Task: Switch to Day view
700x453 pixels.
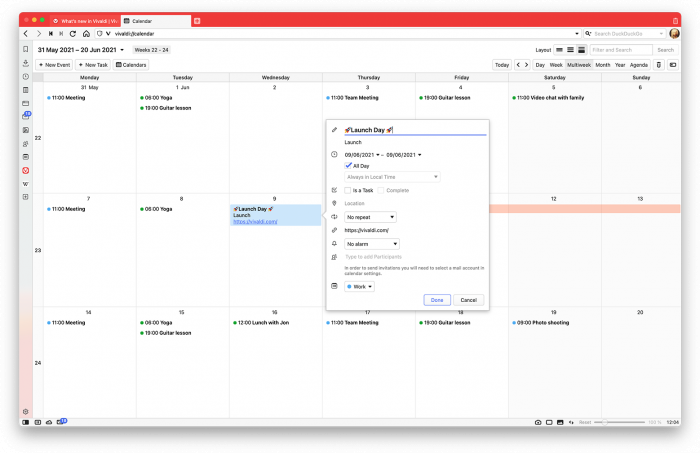Action: [x=540, y=65]
